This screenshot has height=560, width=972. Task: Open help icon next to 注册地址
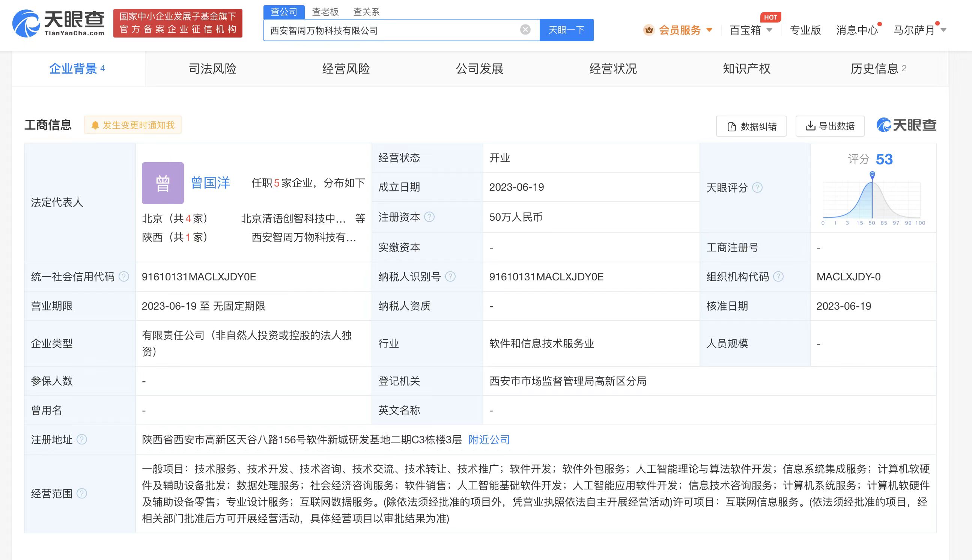82,439
